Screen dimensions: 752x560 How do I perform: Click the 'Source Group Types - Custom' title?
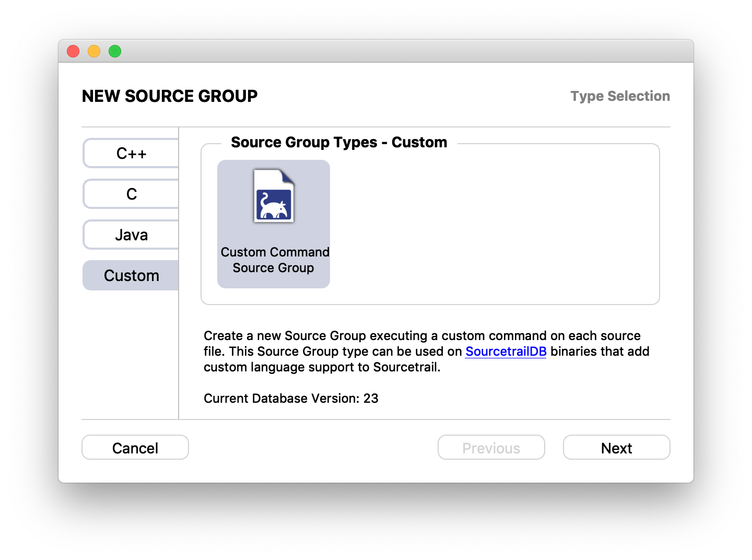339,142
